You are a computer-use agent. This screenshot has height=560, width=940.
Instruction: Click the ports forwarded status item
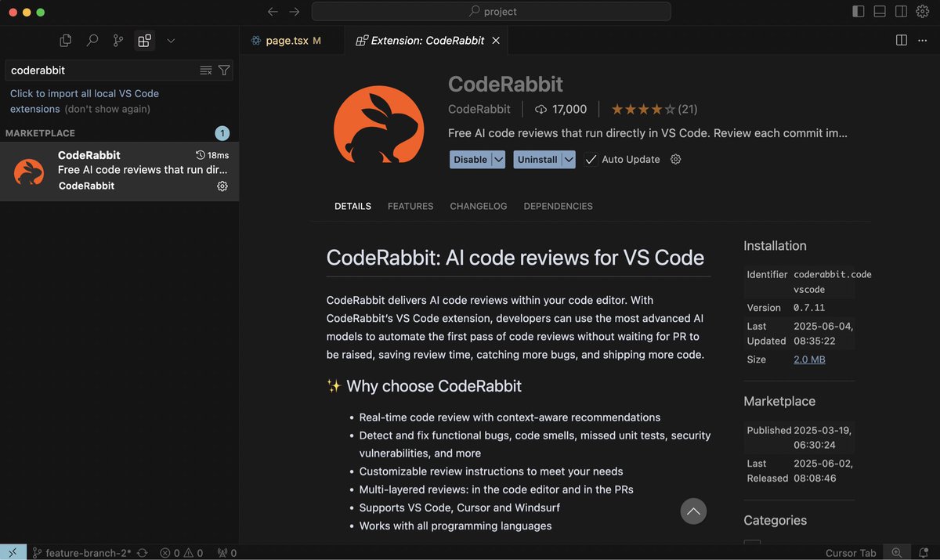point(226,553)
